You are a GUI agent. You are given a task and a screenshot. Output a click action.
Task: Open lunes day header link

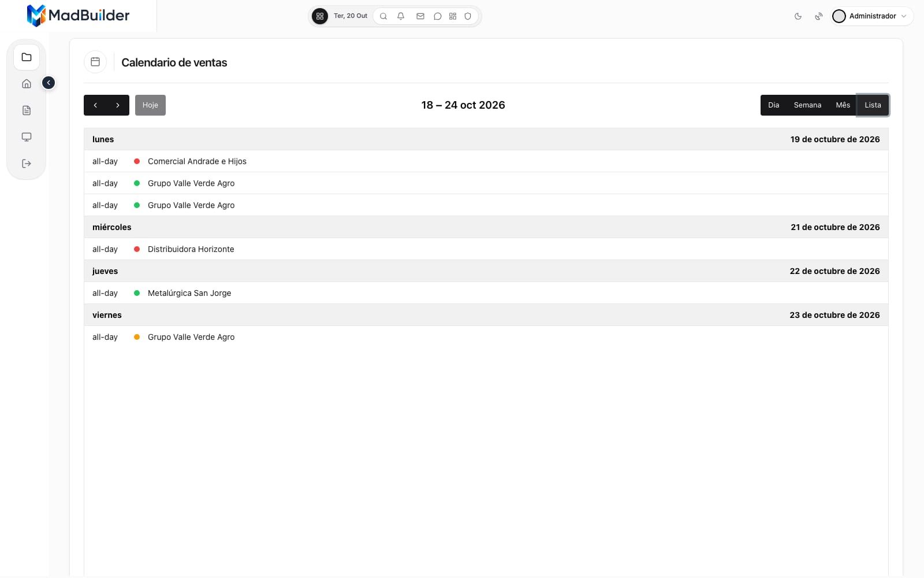[103, 139]
